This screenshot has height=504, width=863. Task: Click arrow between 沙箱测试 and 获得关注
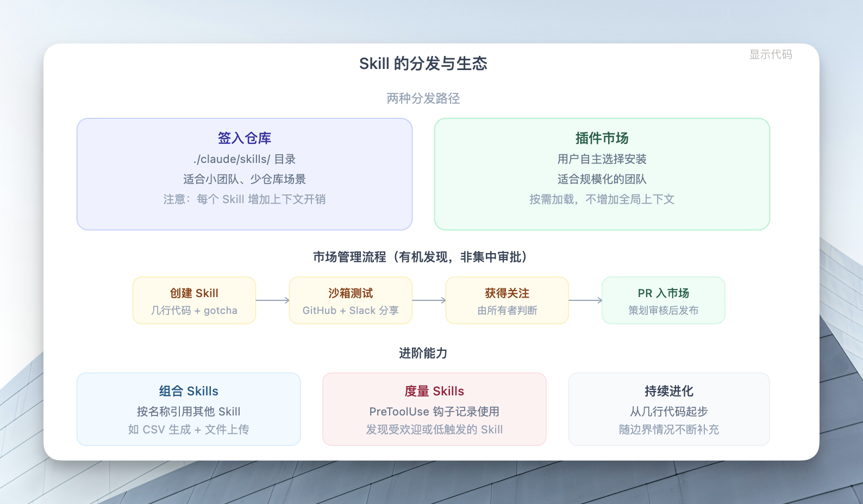coord(429,300)
